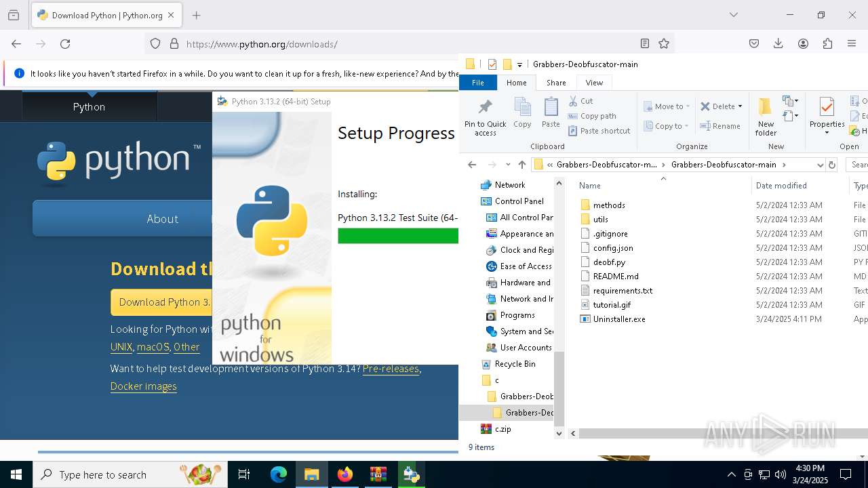Open the Pre-releases link
Screen dimensions: 868x488
391,369
